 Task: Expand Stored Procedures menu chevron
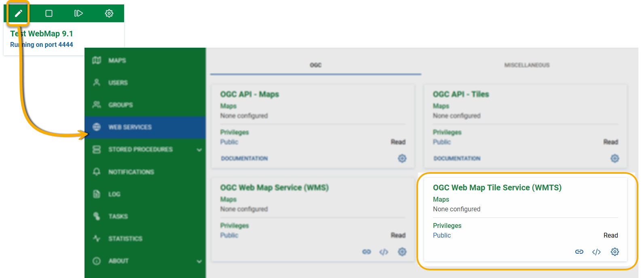tap(199, 150)
